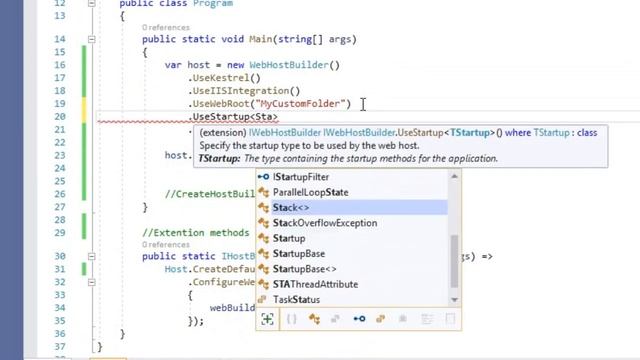Viewport: 640px width, 360px height.
Task: Click the completion list scroll down arrow
Action: tap(454, 300)
